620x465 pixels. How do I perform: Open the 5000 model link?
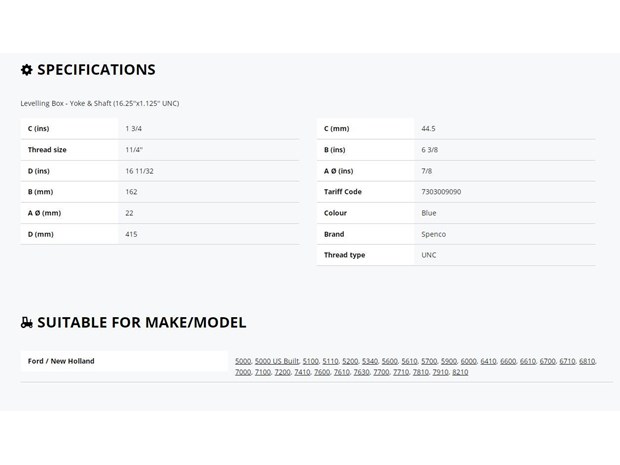click(243, 361)
